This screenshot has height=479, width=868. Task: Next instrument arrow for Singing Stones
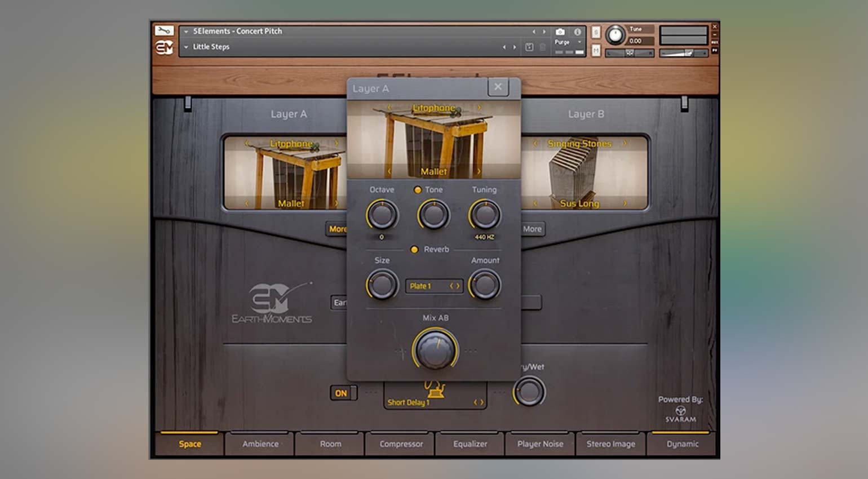click(625, 144)
